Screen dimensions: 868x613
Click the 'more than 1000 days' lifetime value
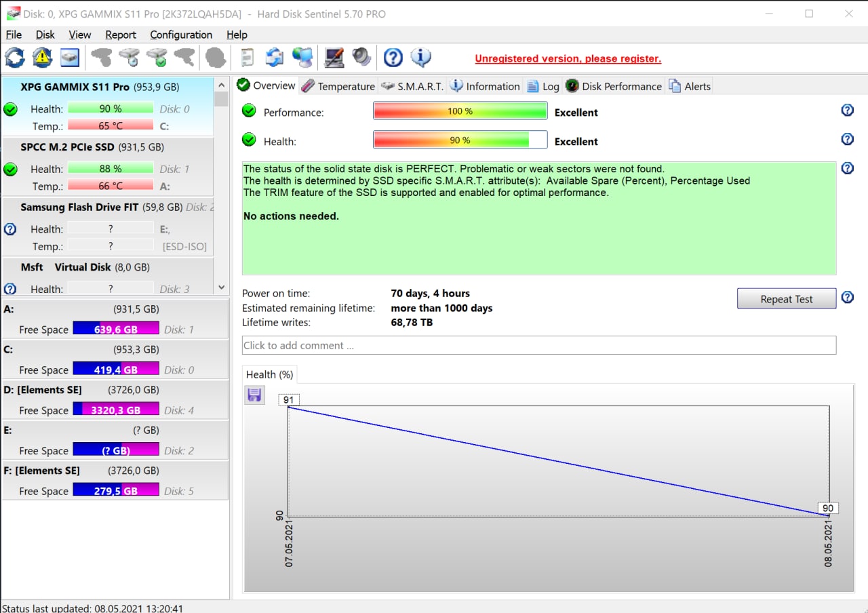(441, 308)
